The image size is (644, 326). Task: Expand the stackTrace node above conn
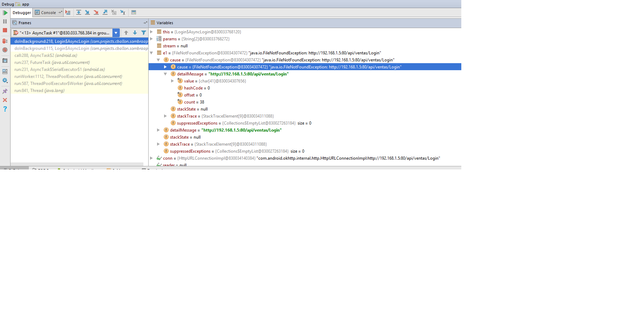click(x=158, y=144)
